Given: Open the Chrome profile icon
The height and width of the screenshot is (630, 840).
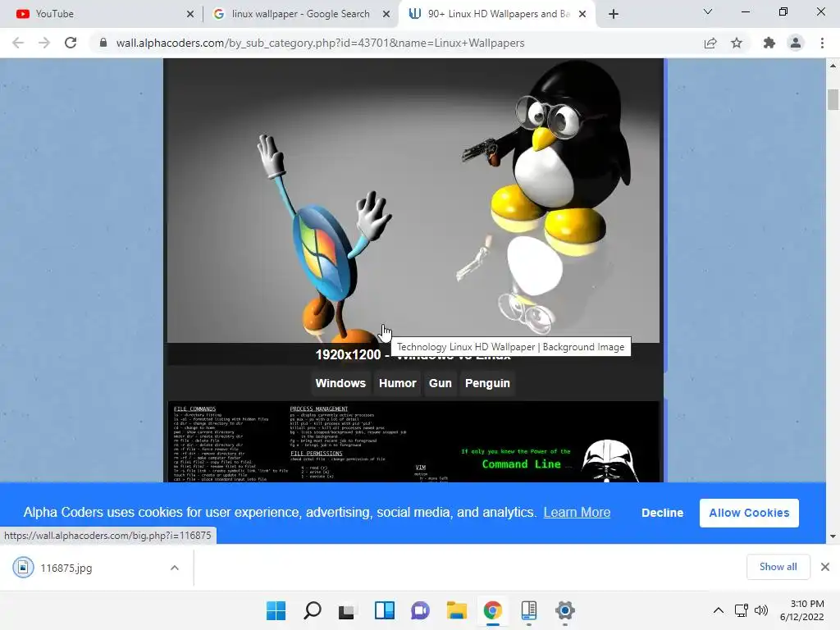Looking at the screenshot, I should click(x=796, y=43).
